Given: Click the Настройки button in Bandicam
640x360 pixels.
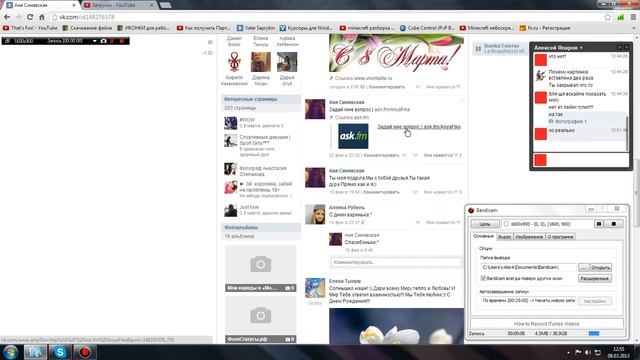Looking at the screenshot, I should tap(595, 301).
